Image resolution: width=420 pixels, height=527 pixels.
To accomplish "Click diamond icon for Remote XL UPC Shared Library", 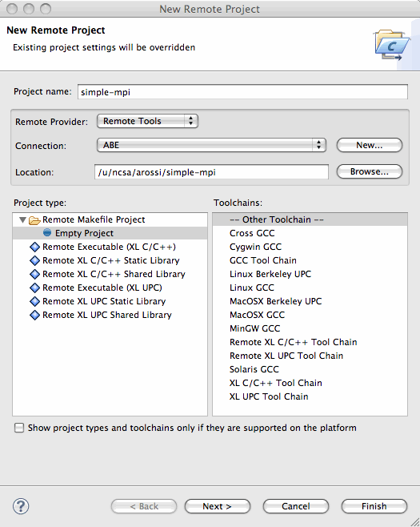I will point(34,315).
